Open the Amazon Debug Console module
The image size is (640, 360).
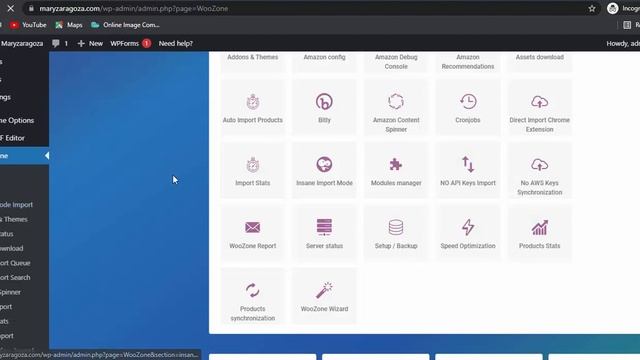click(x=396, y=62)
